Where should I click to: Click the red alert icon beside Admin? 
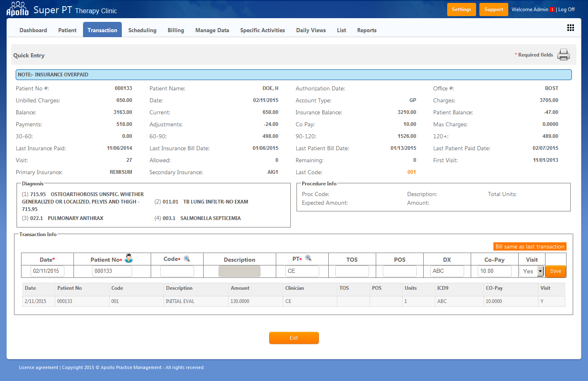(552, 10)
